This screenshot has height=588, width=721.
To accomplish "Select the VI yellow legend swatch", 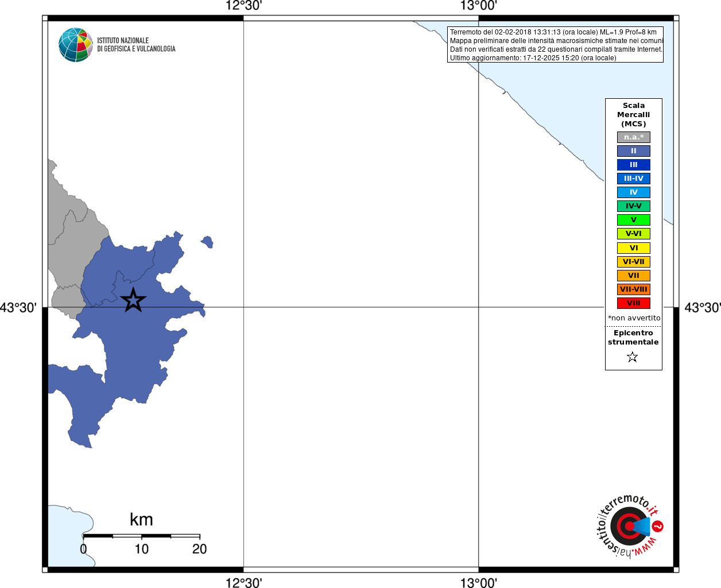I will (634, 248).
